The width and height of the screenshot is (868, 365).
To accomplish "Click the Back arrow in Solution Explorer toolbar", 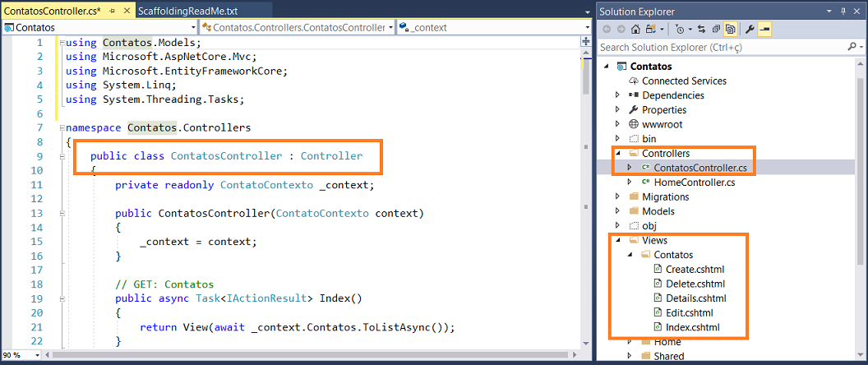I will [607, 29].
